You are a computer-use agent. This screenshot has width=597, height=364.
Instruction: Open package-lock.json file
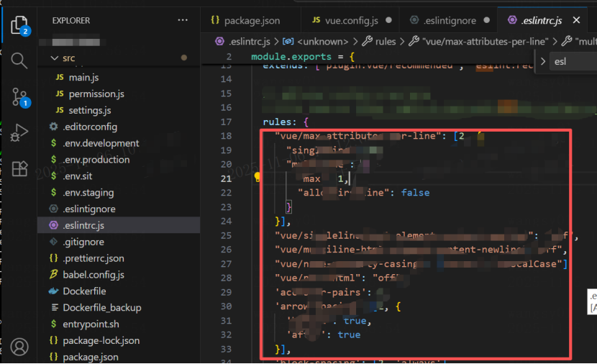click(101, 340)
